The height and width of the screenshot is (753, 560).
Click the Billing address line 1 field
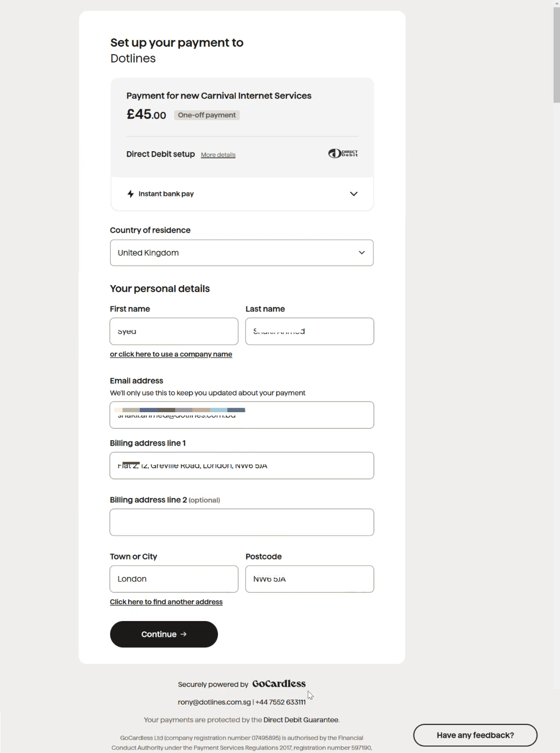pyautogui.click(x=242, y=465)
